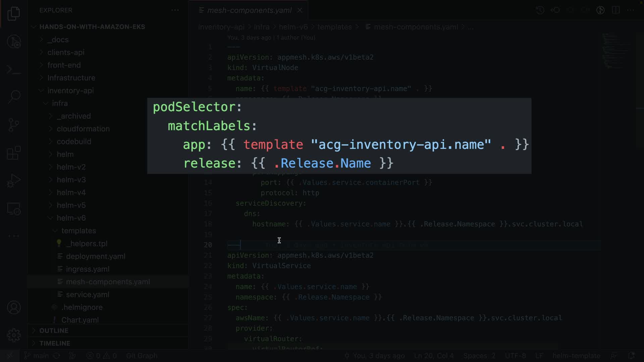Viewport: 644px width, 362px height.
Task: Open Git Graph from status bar
Action: (142, 356)
